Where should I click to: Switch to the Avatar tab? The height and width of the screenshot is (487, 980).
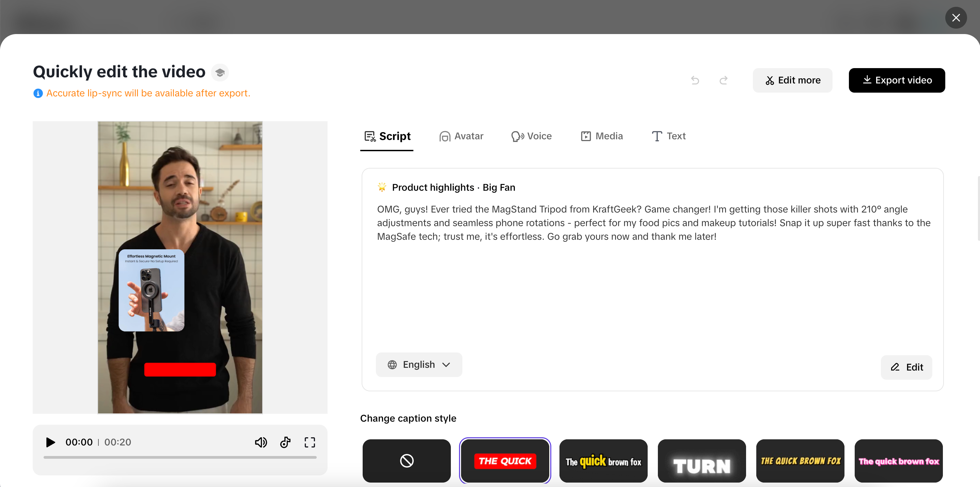[x=461, y=136]
